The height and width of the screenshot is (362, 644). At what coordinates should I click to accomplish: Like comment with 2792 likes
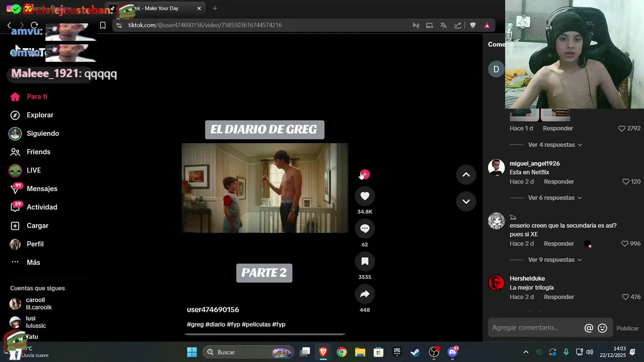click(622, 128)
